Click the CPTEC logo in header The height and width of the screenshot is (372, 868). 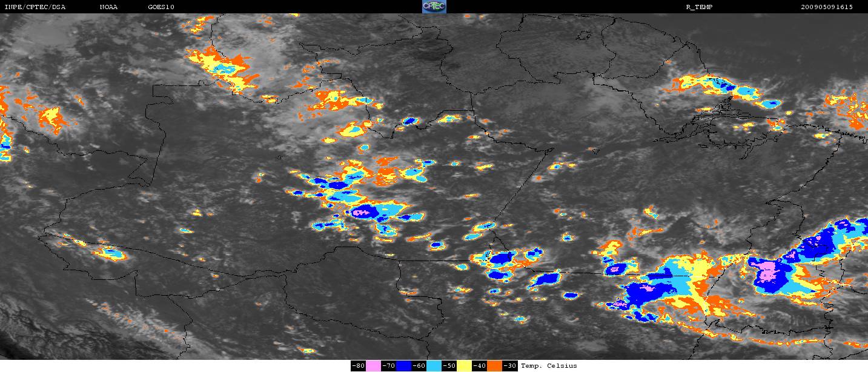(434, 6)
